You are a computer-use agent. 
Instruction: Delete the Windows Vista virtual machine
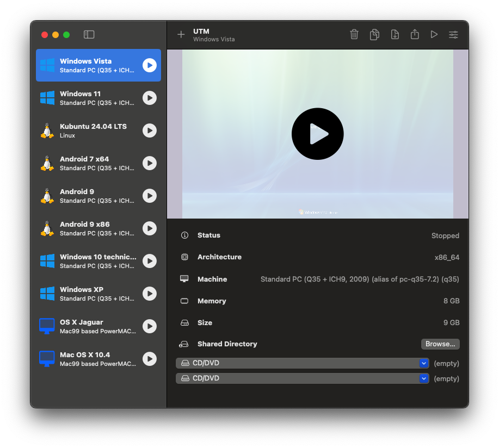pyautogui.click(x=354, y=34)
